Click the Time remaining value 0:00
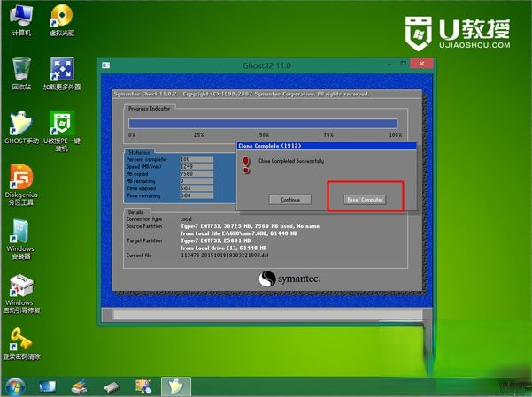The height and width of the screenshot is (397, 532). click(197, 195)
